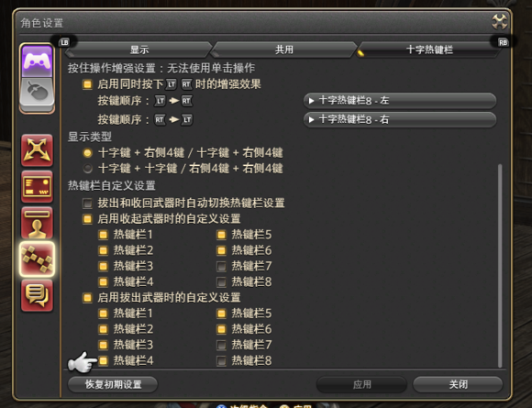Screen dimensions: 532x408
Task: Click the LB shoulder button icon
Action: tap(64, 42)
